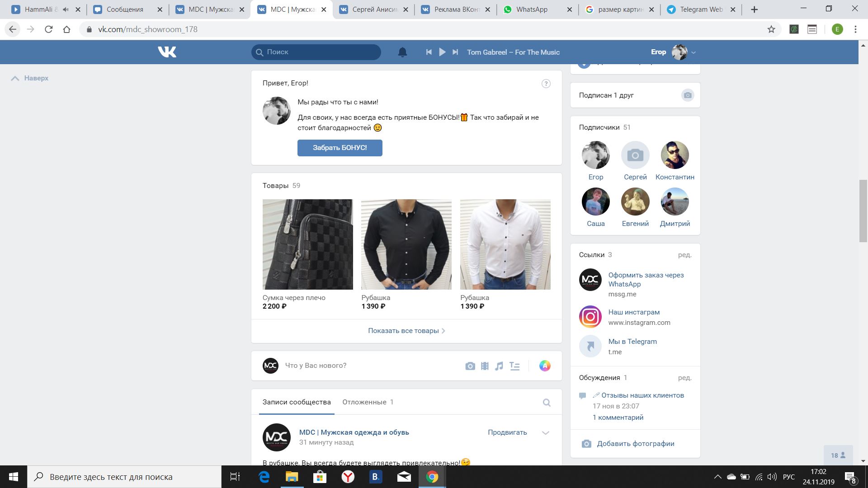The height and width of the screenshot is (488, 868).
Task: Open subscriber Сергей's avatar
Action: point(635,155)
